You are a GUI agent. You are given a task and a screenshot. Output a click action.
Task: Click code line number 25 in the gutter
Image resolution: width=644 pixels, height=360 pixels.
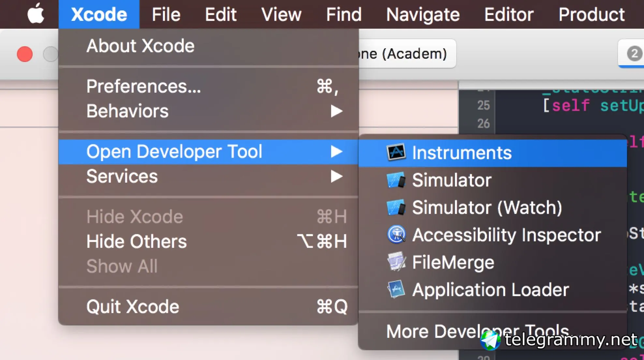pos(483,105)
